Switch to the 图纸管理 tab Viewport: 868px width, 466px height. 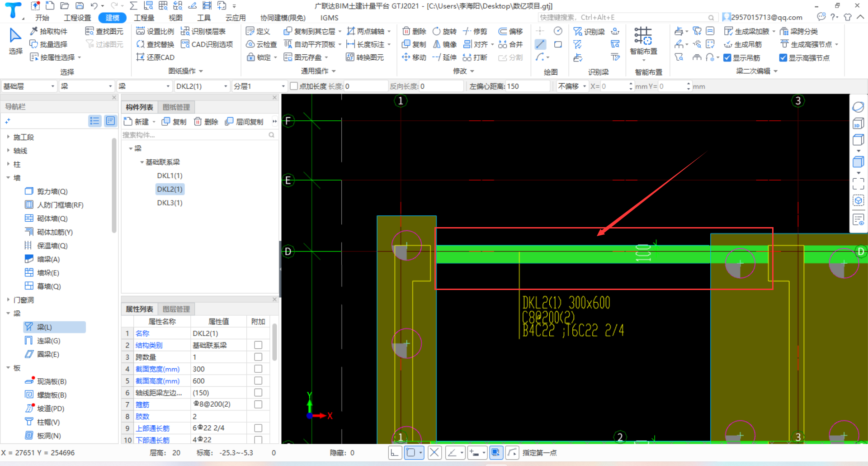[x=176, y=107]
